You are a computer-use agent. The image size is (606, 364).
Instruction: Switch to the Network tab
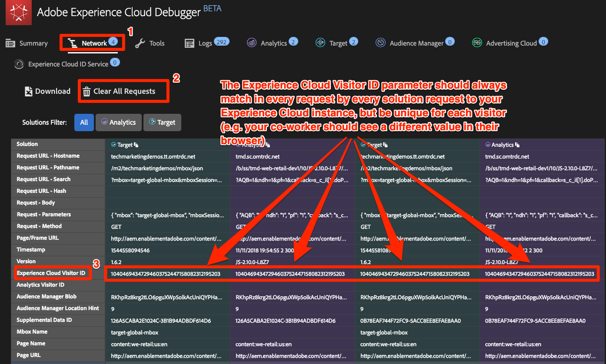click(x=93, y=43)
